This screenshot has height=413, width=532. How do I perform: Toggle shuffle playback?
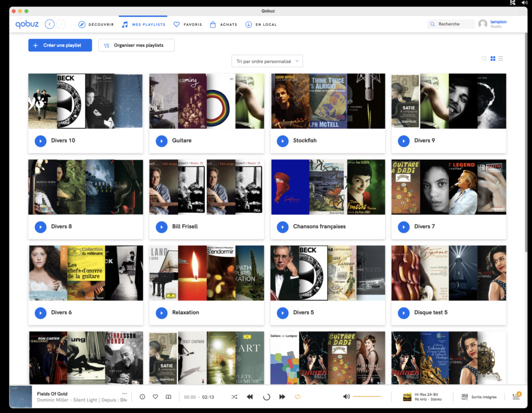[x=234, y=397]
